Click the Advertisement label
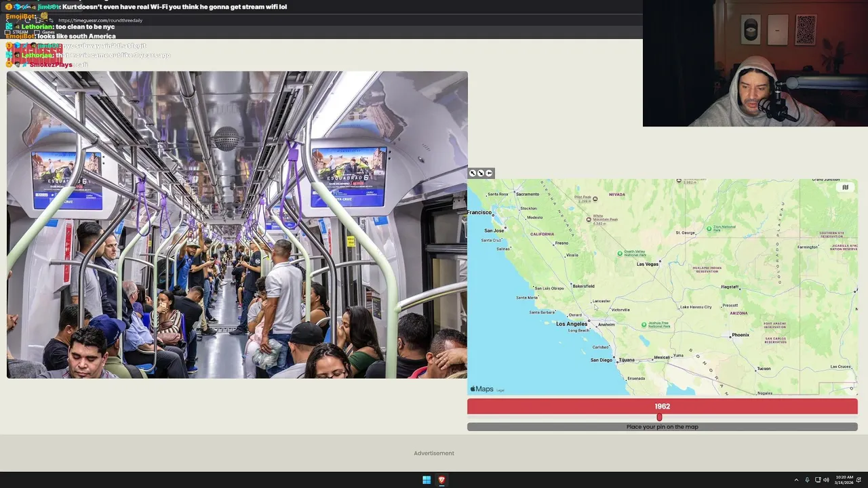 pyautogui.click(x=434, y=453)
